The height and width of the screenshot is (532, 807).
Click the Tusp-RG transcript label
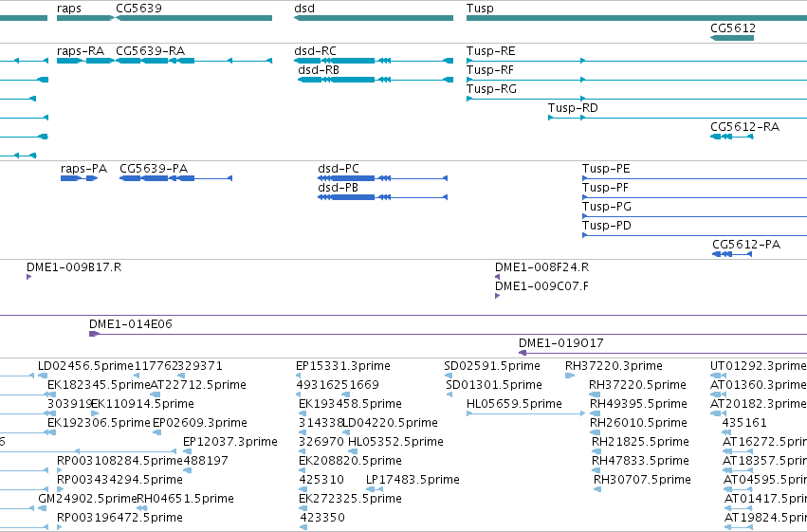pyautogui.click(x=491, y=89)
